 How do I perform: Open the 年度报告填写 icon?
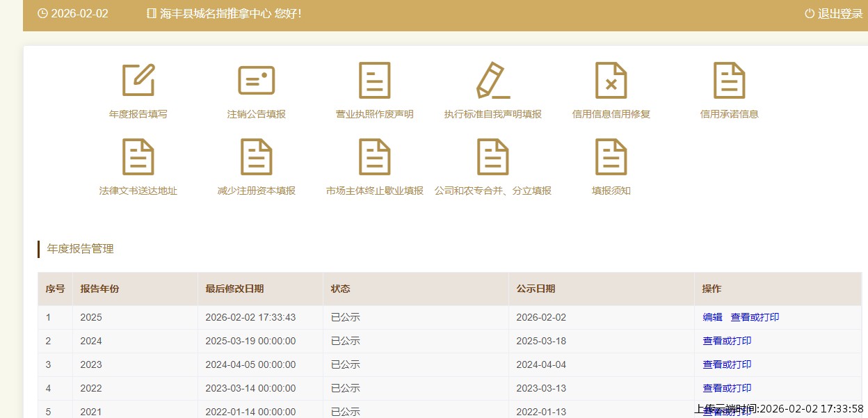[138, 81]
